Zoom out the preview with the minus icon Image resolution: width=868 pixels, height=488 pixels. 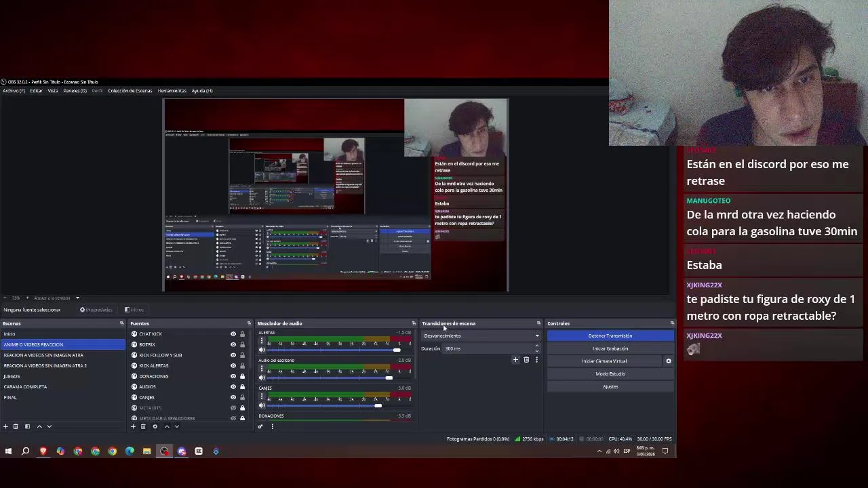[5, 298]
